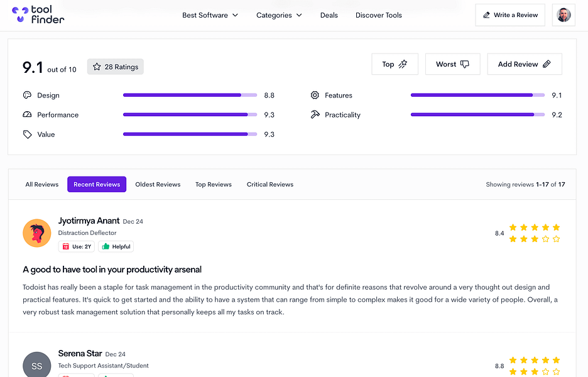
Task: Switch to the Oldest Reviews tab
Action: point(158,185)
